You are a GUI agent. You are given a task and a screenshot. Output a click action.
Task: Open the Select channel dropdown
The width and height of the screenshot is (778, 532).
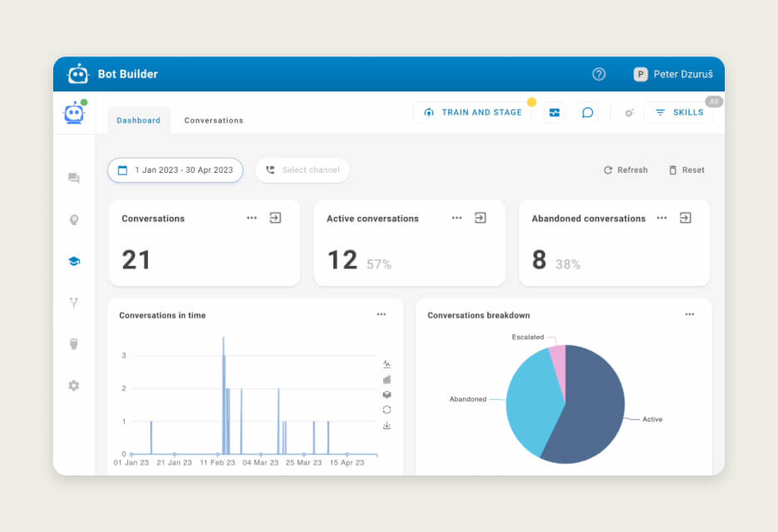(303, 170)
